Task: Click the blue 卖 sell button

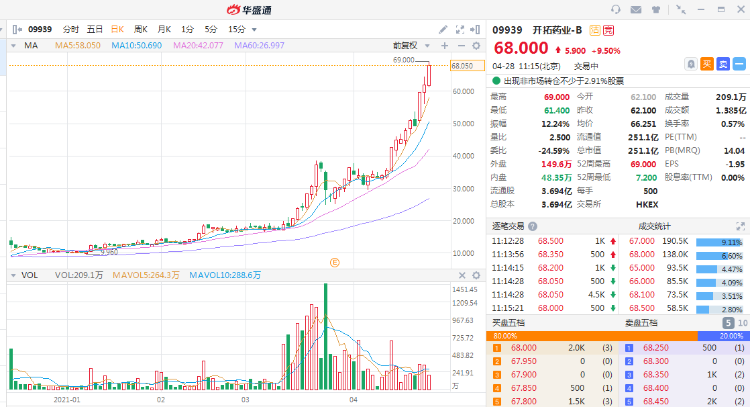Action: [723, 64]
